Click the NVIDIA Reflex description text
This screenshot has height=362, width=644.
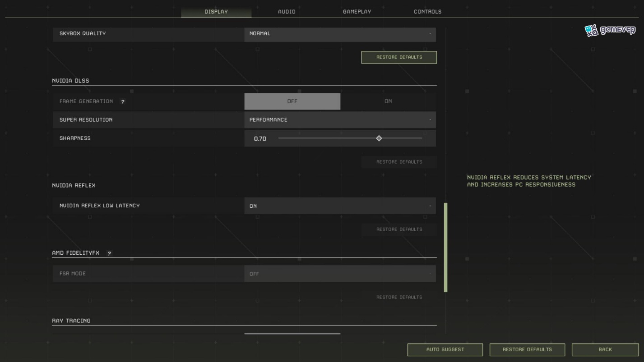pyautogui.click(x=529, y=181)
